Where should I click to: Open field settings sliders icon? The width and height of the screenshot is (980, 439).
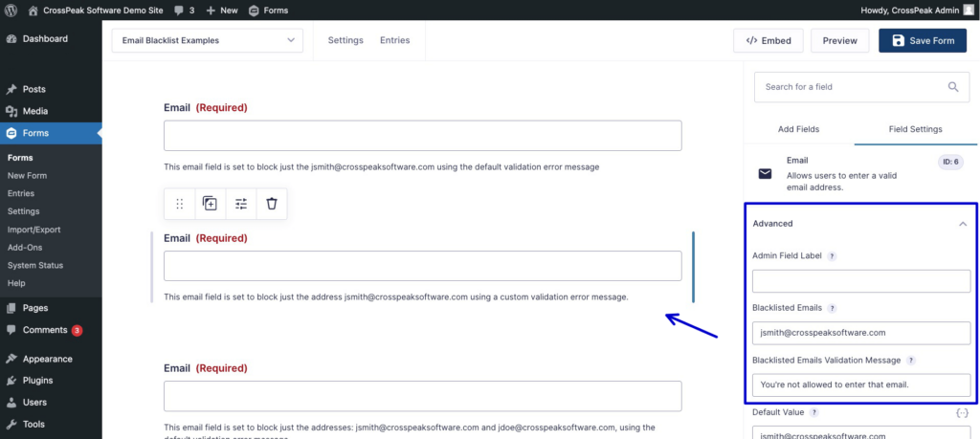point(241,204)
